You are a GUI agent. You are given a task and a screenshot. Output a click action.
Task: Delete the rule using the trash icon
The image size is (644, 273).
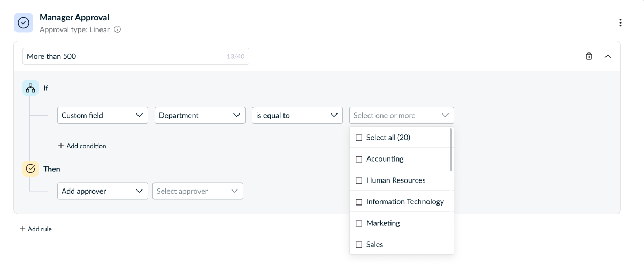[x=589, y=56]
